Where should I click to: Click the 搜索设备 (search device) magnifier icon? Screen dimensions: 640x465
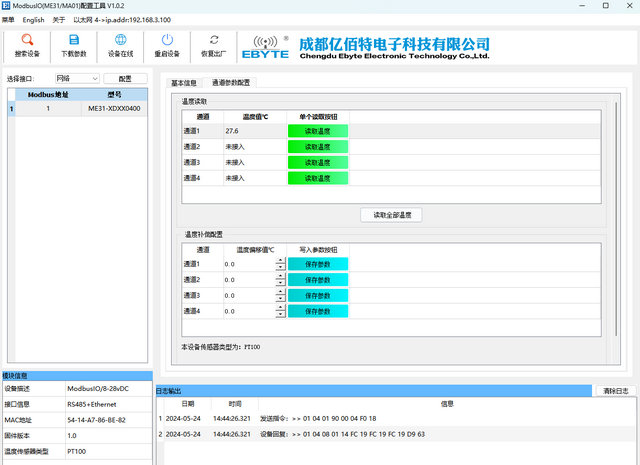[x=27, y=41]
